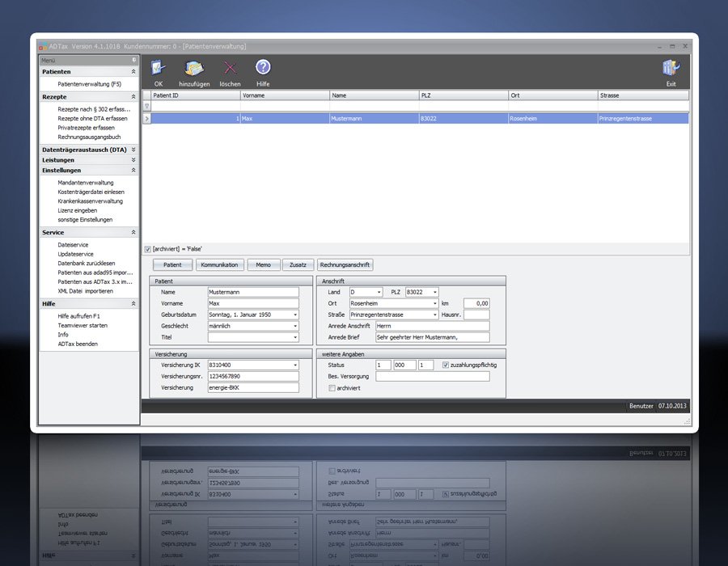
Task: Toggle the zuzahlungspflichtig checkbox
Action: pos(446,365)
